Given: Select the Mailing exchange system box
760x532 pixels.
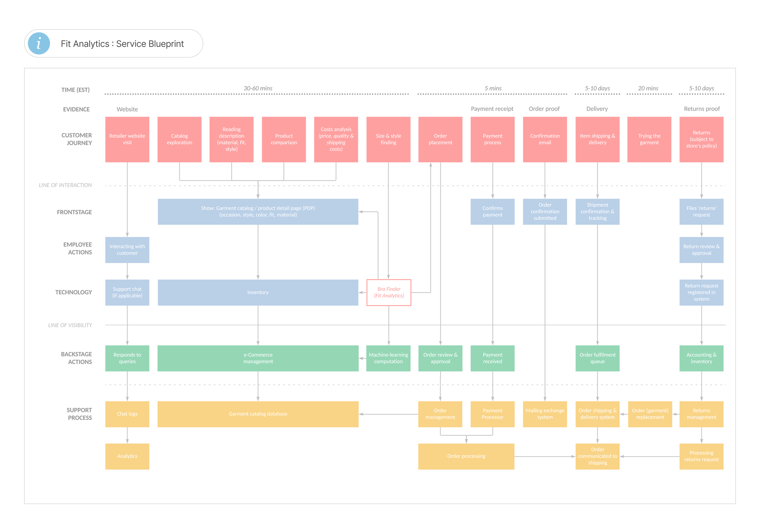Looking at the screenshot, I should [x=545, y=414].
